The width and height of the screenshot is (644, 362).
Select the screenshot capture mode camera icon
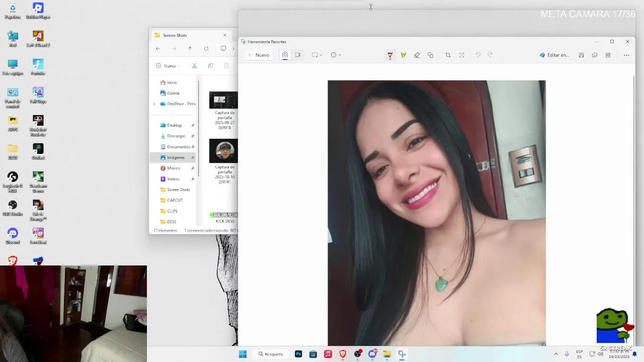285,55
